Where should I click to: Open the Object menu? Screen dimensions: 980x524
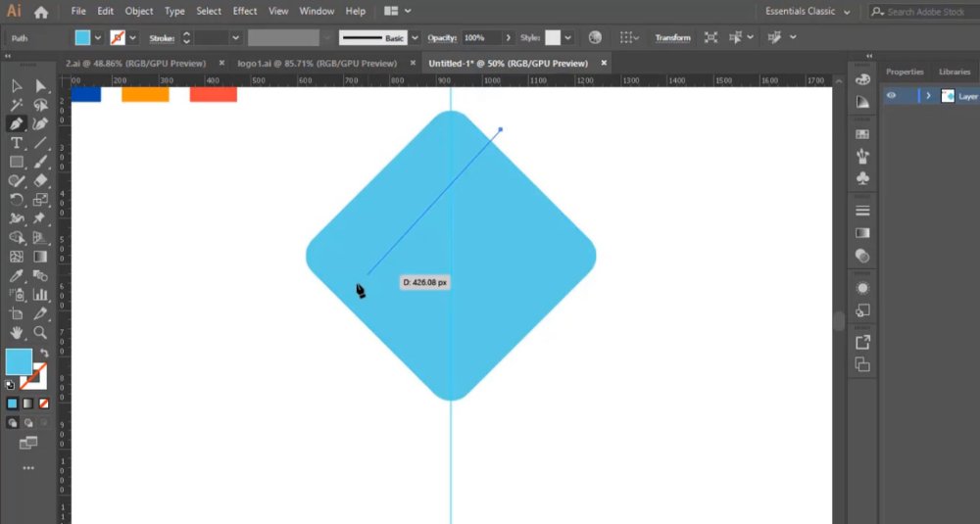pos(139,11)
